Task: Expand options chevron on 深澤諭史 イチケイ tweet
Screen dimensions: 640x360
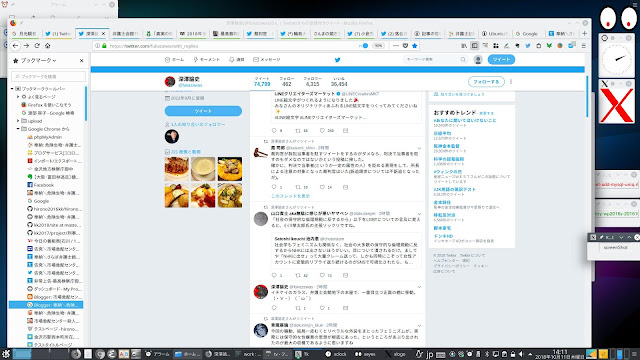Action: (x=419, y=287)
